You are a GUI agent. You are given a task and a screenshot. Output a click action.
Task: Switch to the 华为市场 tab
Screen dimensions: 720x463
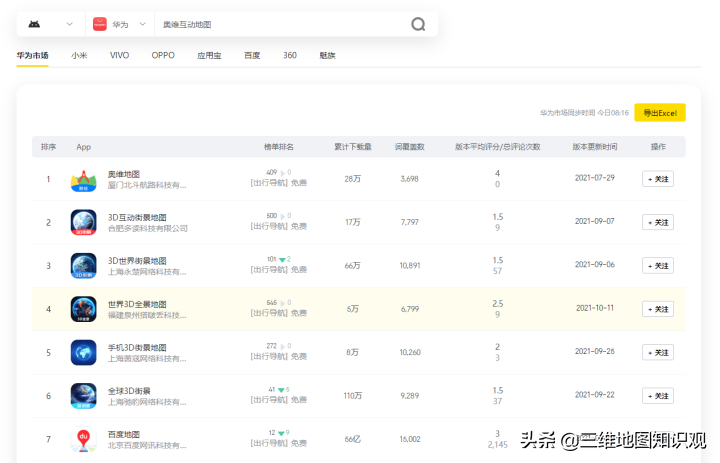tap(32, 56)
